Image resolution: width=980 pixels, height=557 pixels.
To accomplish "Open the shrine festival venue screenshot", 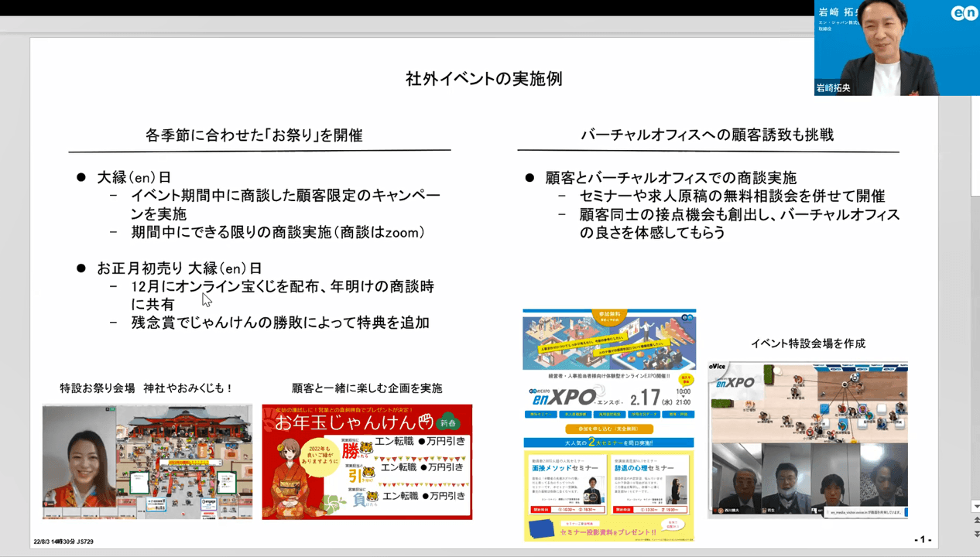I will [147, 461].
